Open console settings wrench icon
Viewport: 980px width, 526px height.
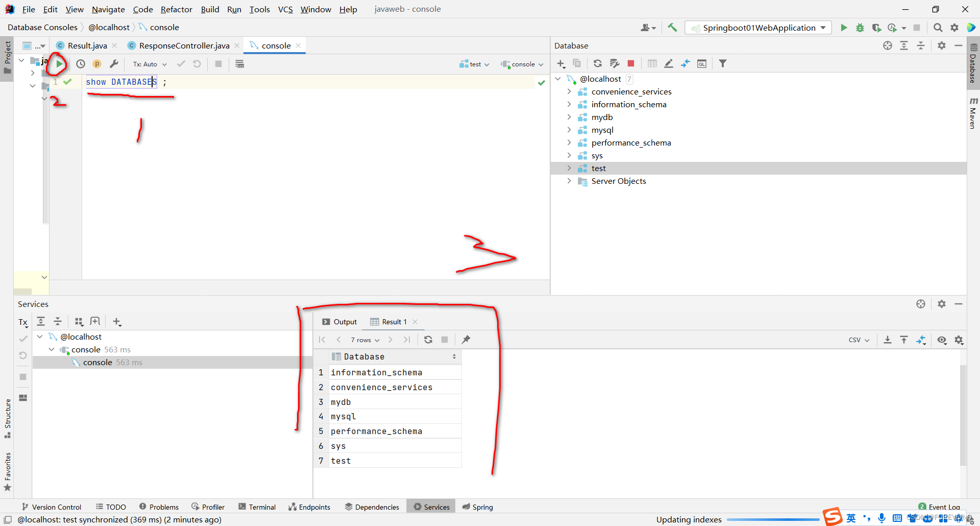[114, 64]
